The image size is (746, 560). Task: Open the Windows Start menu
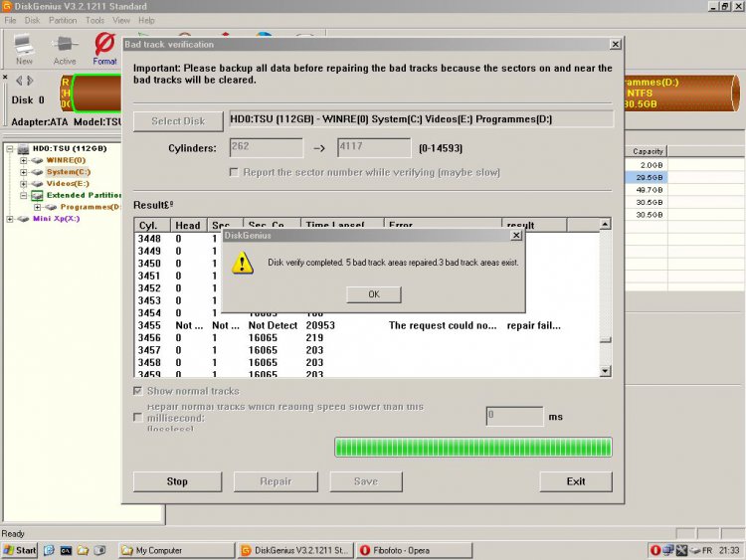[20, 550]
